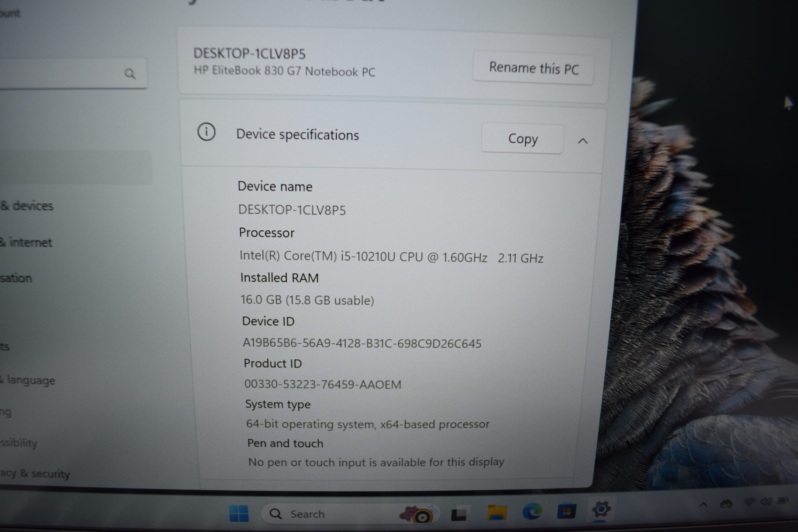Open the Windows Start menu
The image size is (798, 532).
[x=238, y=513]
